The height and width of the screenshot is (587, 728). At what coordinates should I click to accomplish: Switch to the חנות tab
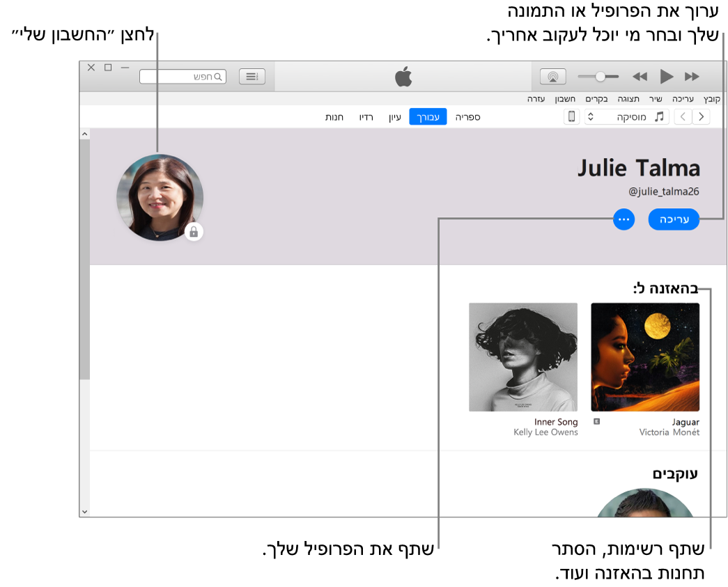pyautogui.click(x=334, y=117)
